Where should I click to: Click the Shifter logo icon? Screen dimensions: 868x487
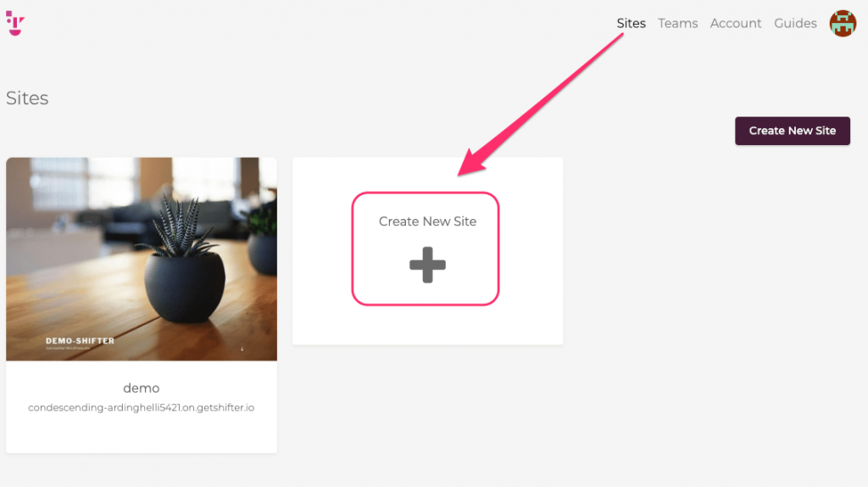[15, 23]
